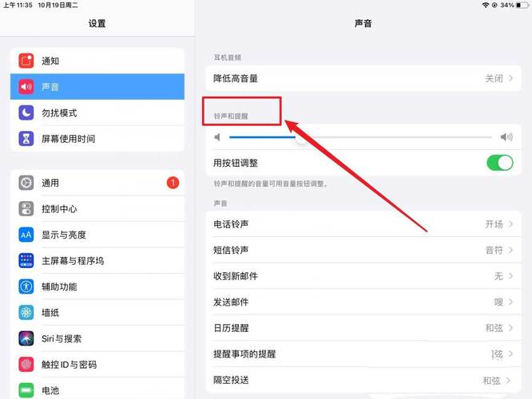
Task: Tap the low volume speaker icon
Action: point(217,137)
